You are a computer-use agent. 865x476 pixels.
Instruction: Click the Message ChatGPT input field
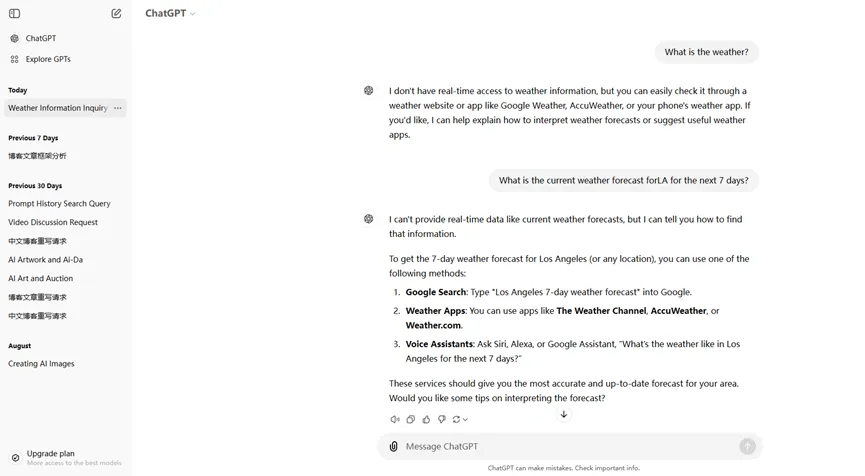(565, 447)
